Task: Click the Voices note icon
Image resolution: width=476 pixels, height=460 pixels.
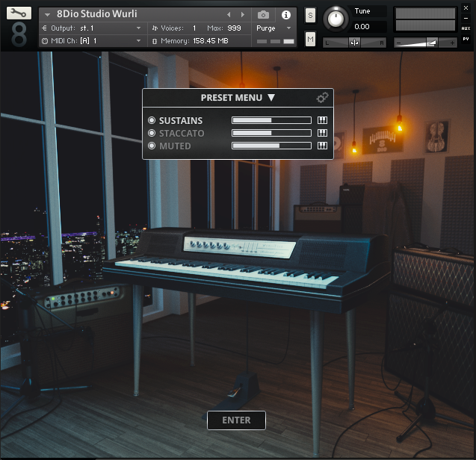Action: 155,28
